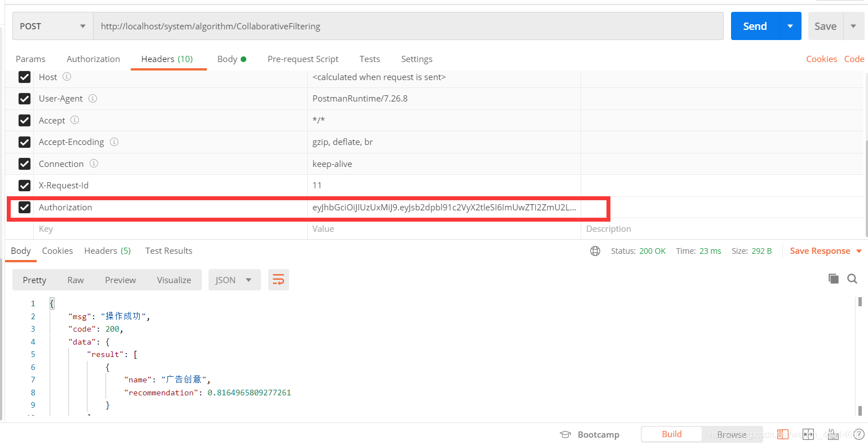Image resolution: width=868 pixels, height=445 pixels.
Task: Click the Connection header info icon
Action: (x=94, y=164)
